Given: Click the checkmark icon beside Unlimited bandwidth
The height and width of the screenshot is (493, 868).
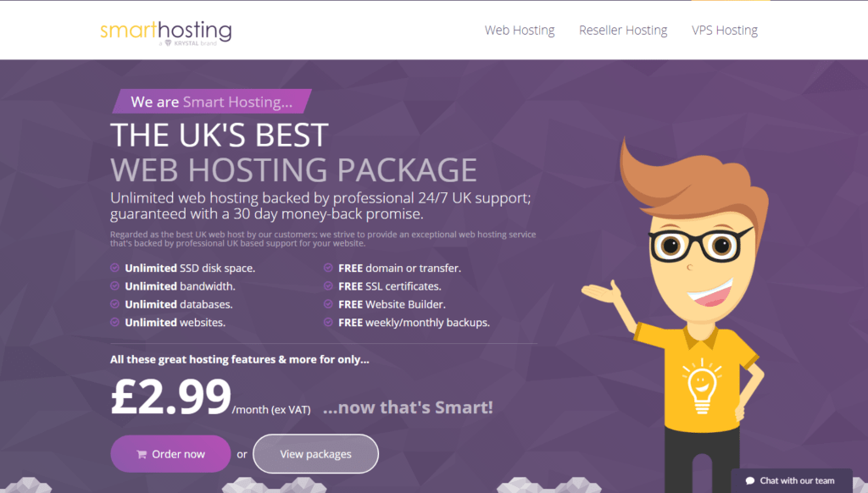Looking at the screenshot, I should [114, 286].
